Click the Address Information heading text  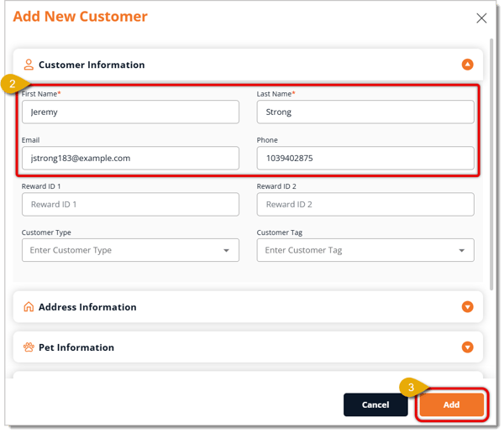[87, 307]
